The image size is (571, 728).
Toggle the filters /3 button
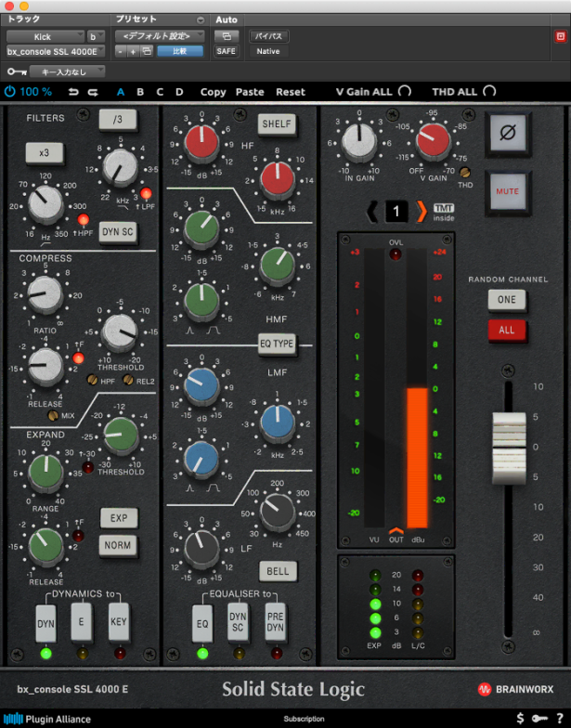coord(118,119)
